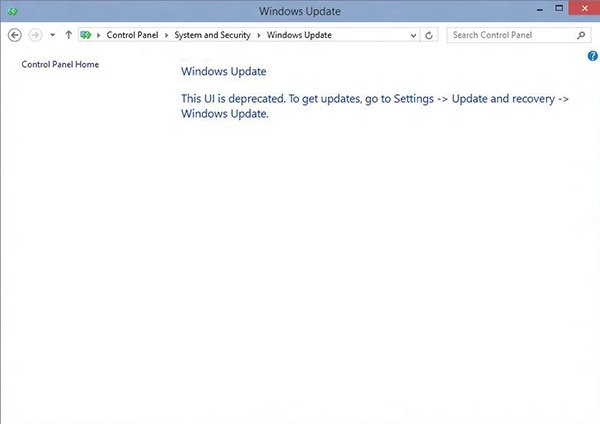Select Control Panel in the breadcrumb

pos(132,35)
